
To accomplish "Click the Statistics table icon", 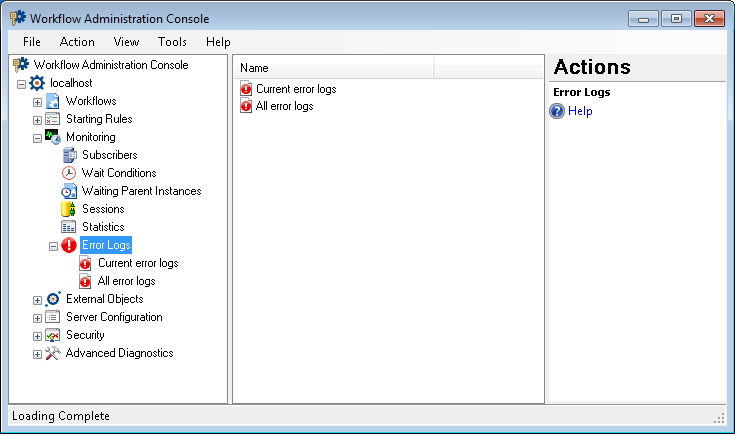I will 68,227.
